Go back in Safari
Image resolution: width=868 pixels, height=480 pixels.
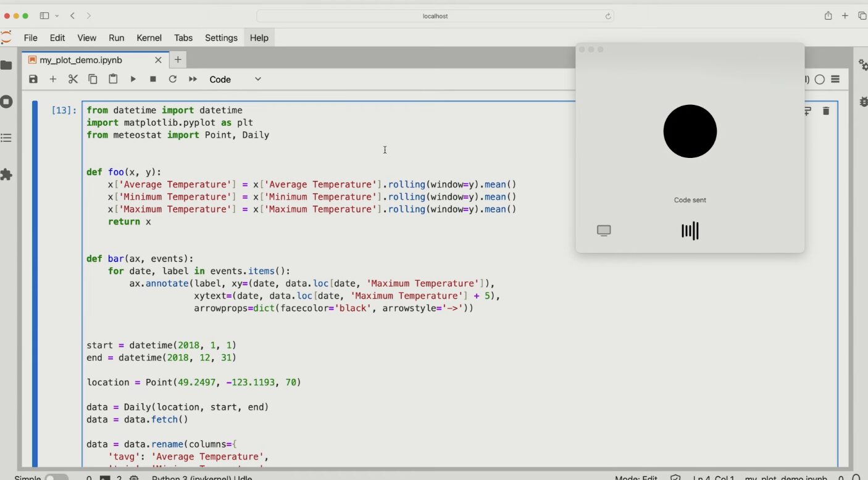(x=73, y=15)
